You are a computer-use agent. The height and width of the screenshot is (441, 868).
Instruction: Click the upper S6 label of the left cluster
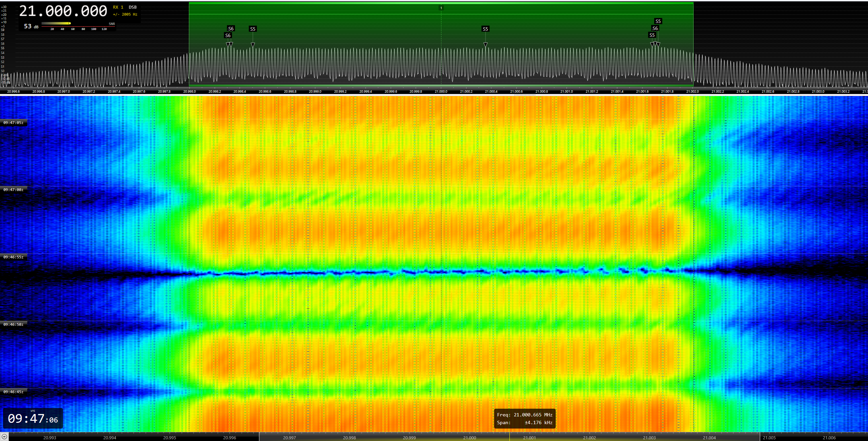231,29
